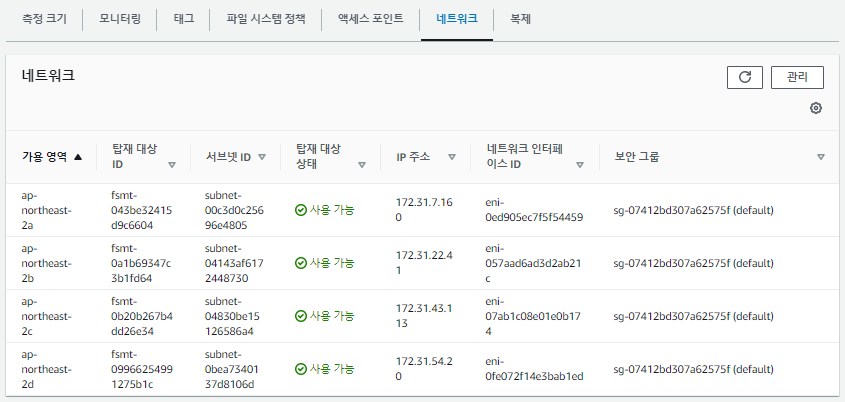The width and height of the screenshot is (845, 402).
Task: Click mount target fsmt-0b20b267b4dd26e34
Action: (x=142, y=316)
